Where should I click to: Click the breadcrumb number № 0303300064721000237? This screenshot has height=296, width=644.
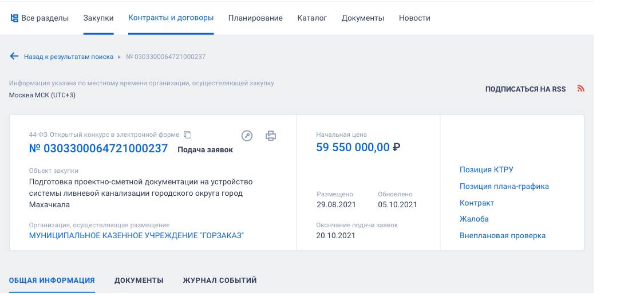165,57
